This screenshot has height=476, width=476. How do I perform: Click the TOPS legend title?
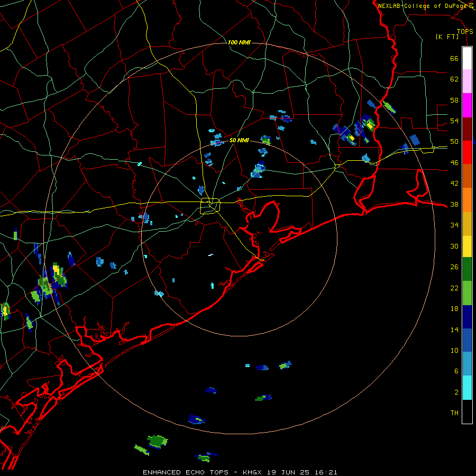[x=465, y=32]
